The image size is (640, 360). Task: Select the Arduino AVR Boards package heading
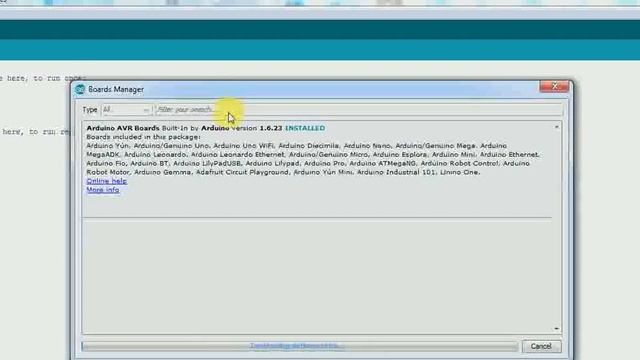123,128
